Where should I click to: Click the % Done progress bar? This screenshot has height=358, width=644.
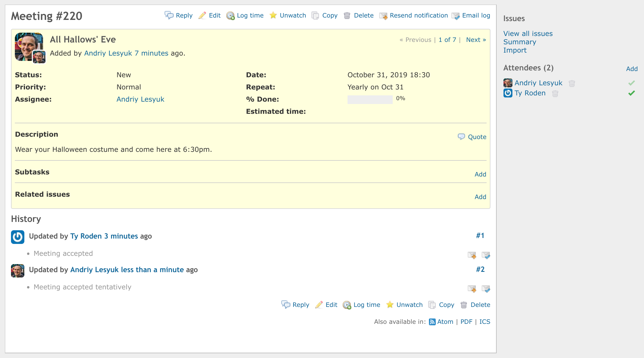click(x=370, y=100)
